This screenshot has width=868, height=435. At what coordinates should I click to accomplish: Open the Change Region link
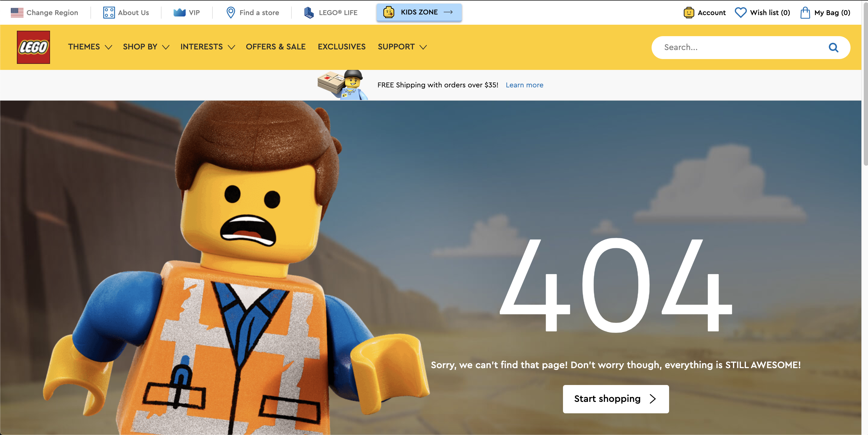pyautogui.click(x=44, y=12)
